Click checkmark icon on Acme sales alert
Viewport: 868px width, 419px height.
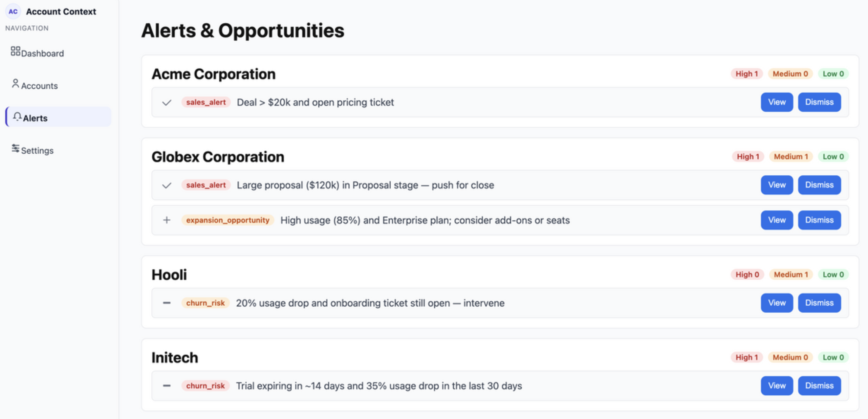pyautogui.click(x=167, y=102)
